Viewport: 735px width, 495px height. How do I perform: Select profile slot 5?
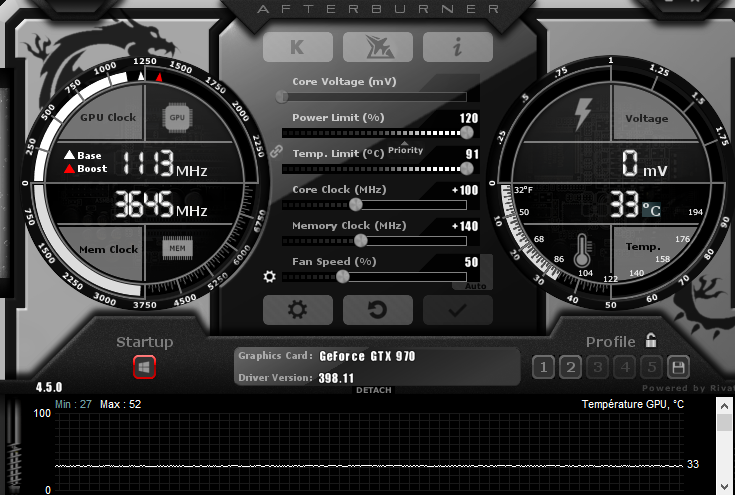click(x=652, y=367)
